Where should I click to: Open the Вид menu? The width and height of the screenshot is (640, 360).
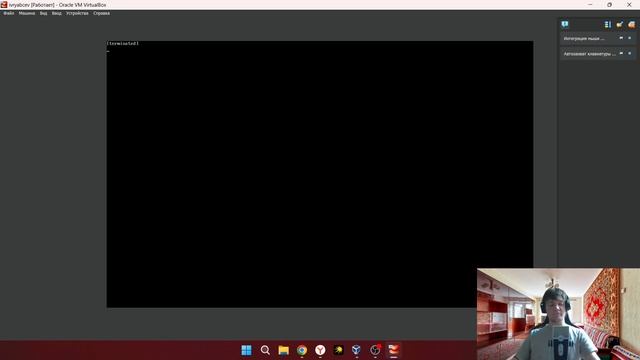pos(43,13)
